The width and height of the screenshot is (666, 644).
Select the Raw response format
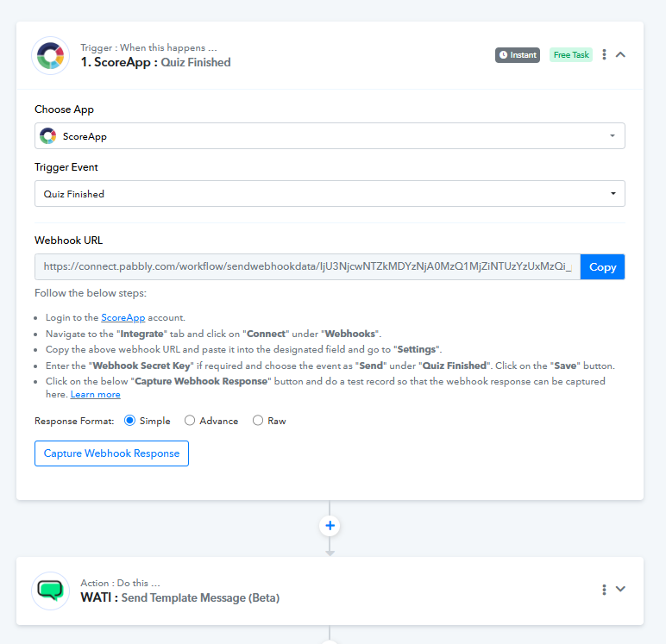(x=258, y=421)
